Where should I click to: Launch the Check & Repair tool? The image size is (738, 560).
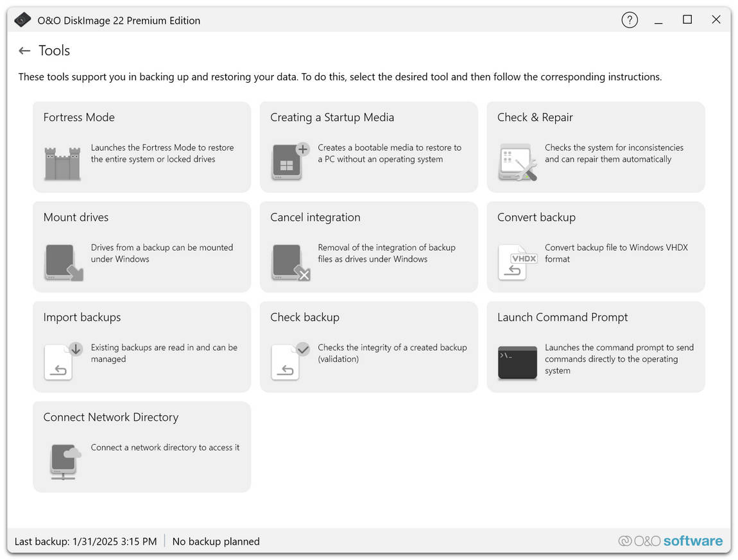coord(596,146)
